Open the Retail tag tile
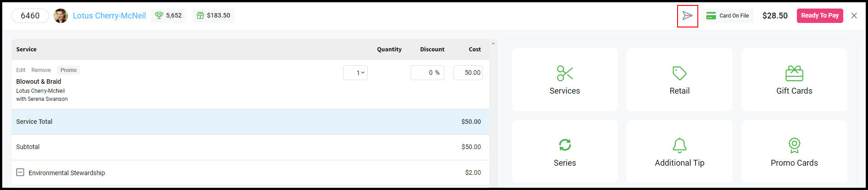 click(679, 80)
